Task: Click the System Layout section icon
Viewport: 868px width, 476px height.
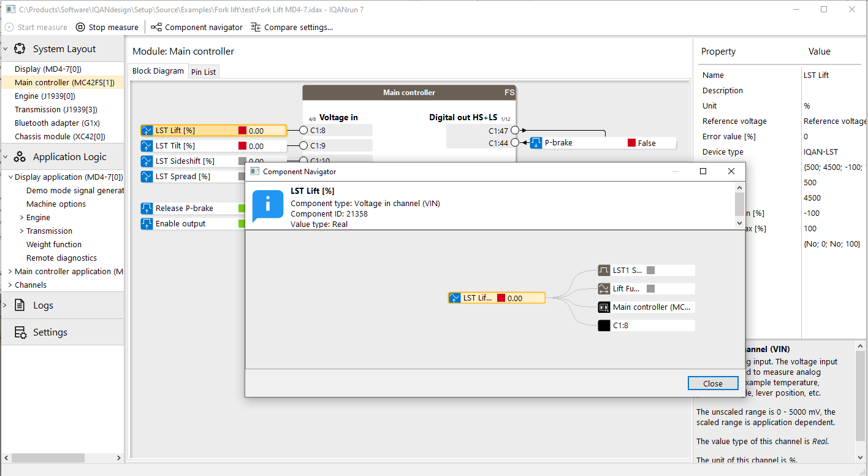Action: click(20, 49)
